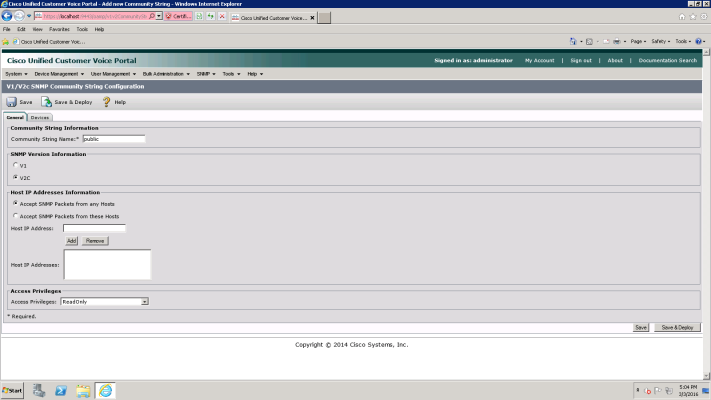Click the bottom Save button
Image resolution: width=711 pixels, height=400 pixels.
pyautogui.click(x=641, y=327)
